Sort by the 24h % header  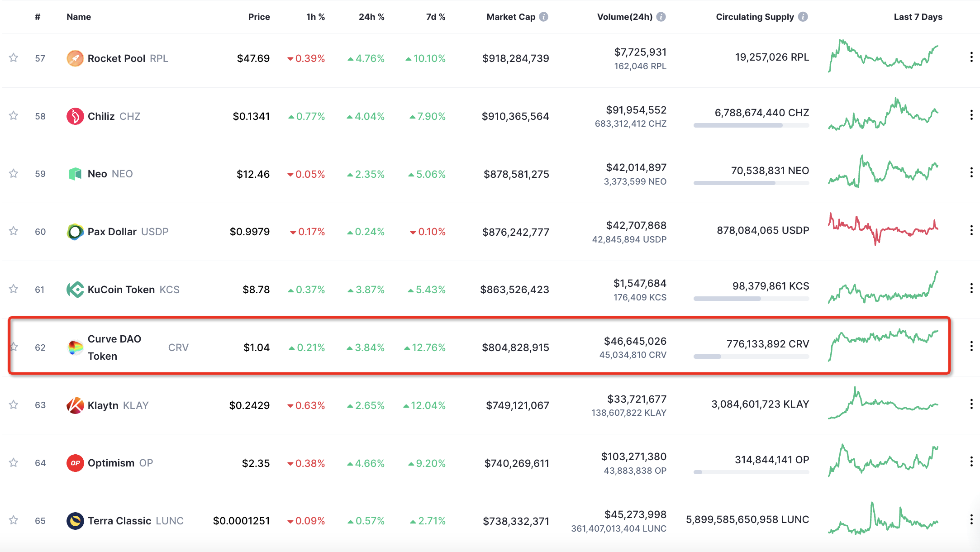[371, 17]
